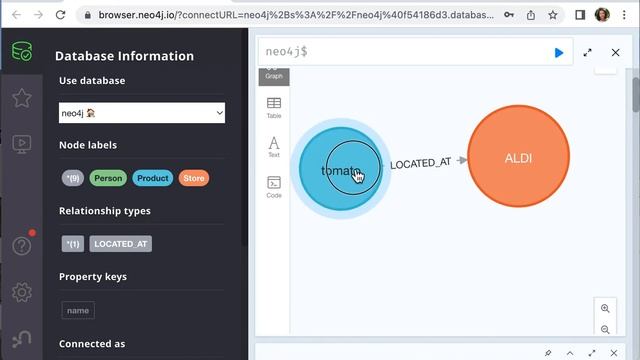Screen dimensions: 640x360
Task: Switch to Table result view
Action: (x=274, y=108)
